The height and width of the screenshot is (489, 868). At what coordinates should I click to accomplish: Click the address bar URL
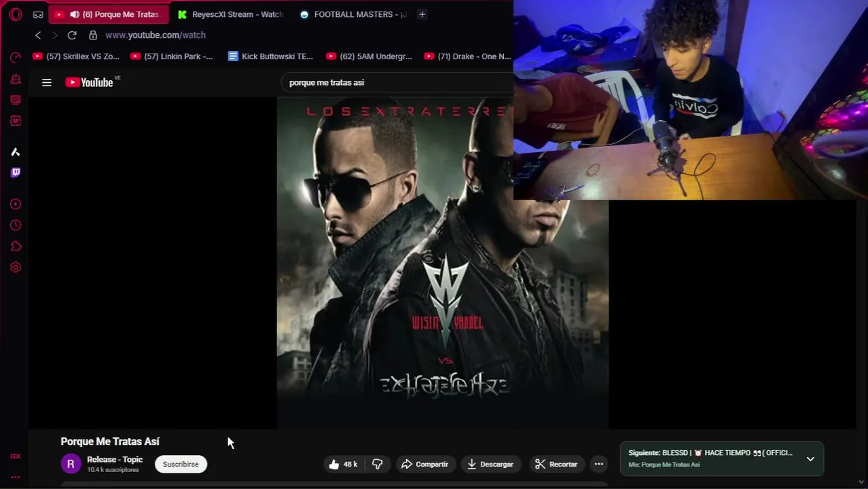point(156,35)
